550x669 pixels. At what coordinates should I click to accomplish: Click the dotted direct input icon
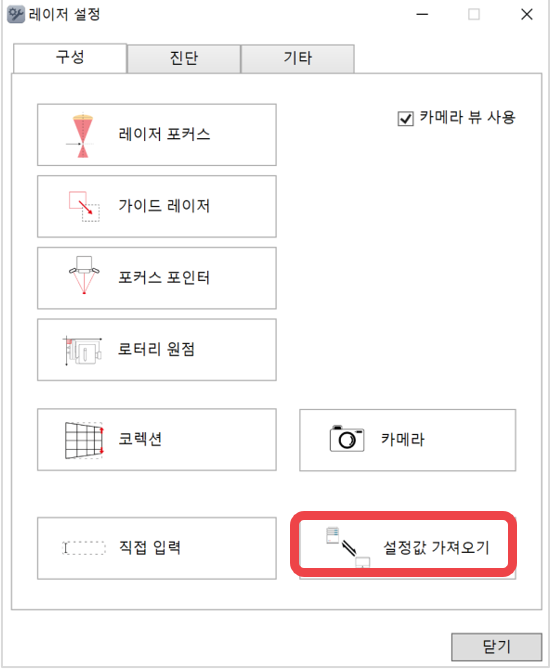tap(84, 548)
